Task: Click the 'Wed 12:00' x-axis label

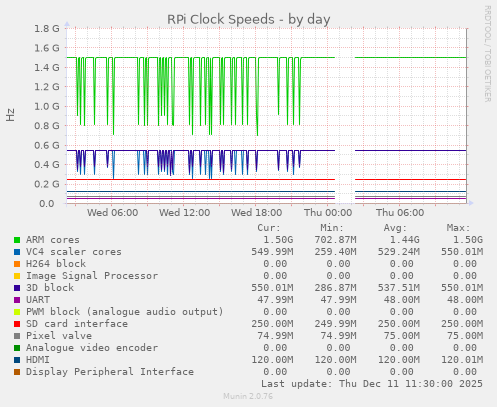Action: coord(184,213)
